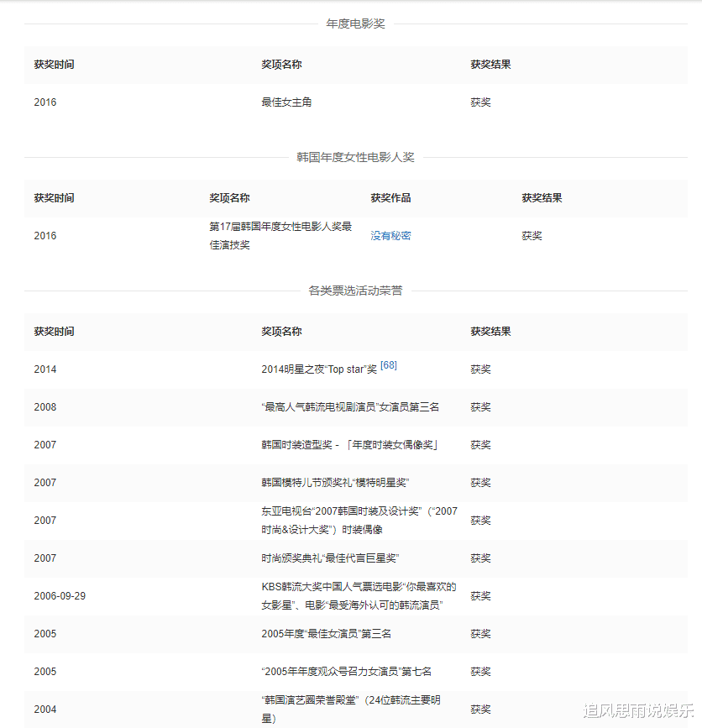This screenshot has width=702, height=728.
Task: Select 2005年度"最佳女演员"第三名 entry
Action: coord(326,634)
